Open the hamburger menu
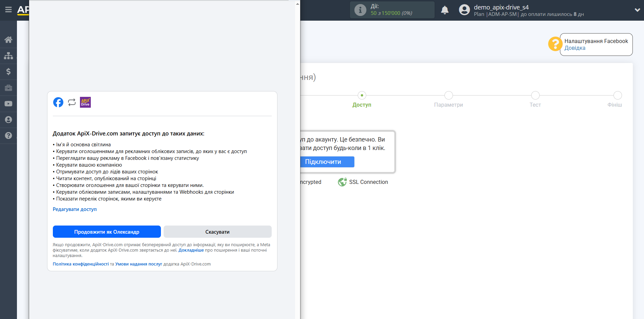This screenshot has width=644, height=319. point(8,10)
